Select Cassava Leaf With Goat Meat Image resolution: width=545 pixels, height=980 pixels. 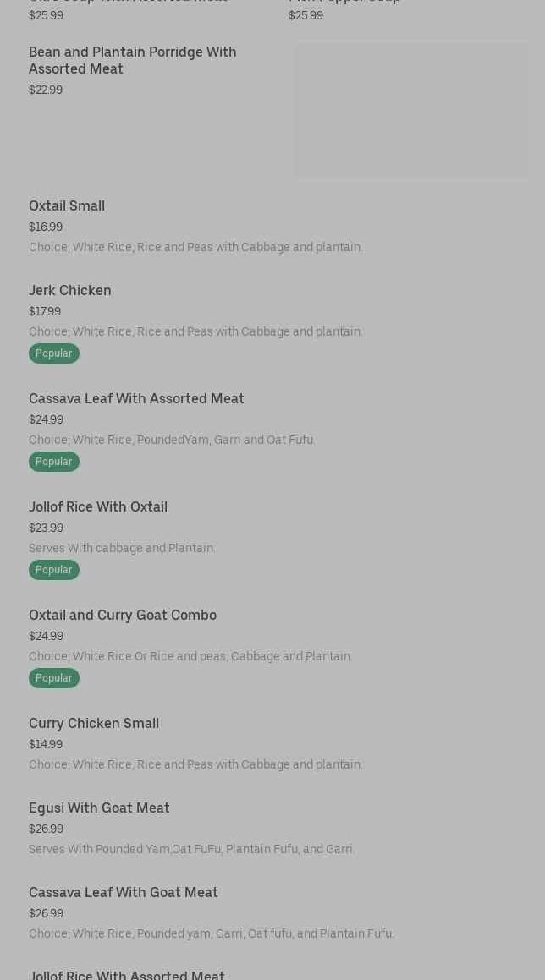[x=124, y=892]
